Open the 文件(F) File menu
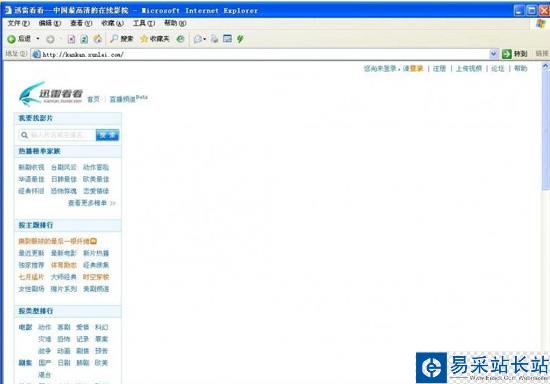The image size is (550, 384). pos(19,23)
